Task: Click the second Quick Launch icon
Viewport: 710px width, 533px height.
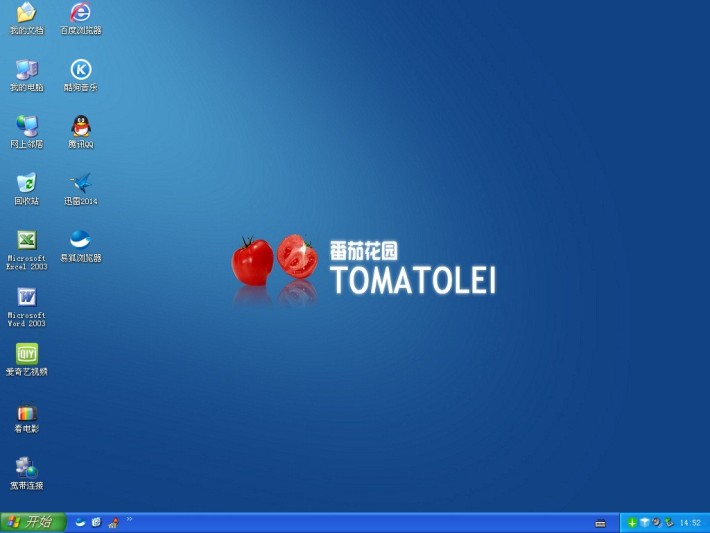Action: pyautogui.click(x=96, y=523)
